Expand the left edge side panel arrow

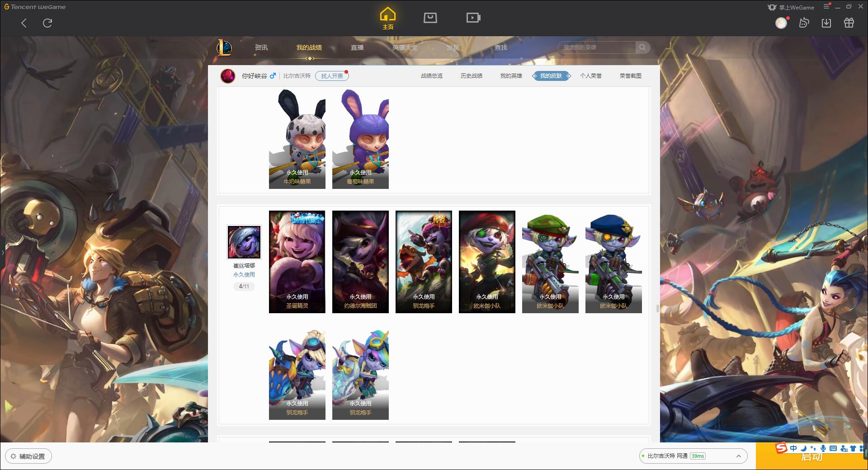point(2,252)
